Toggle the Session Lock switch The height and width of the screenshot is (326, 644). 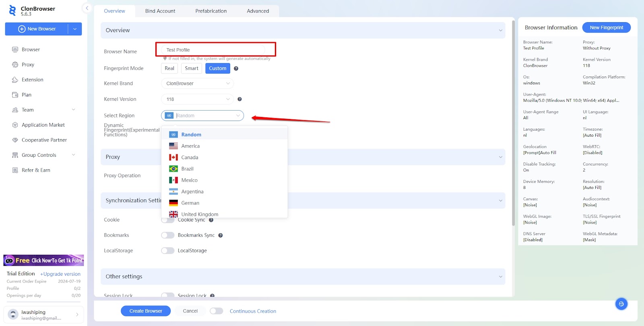coord(167,295)
